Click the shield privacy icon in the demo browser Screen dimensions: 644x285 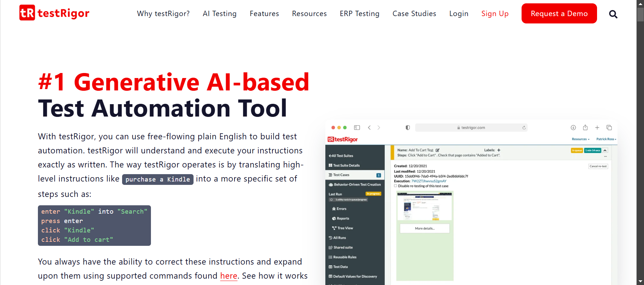408,128
